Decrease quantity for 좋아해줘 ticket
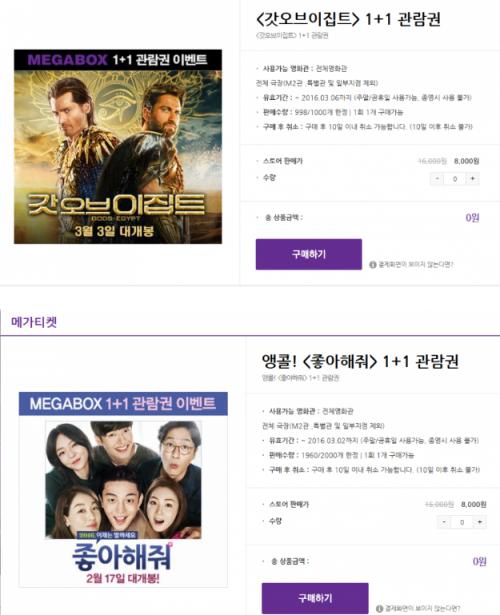 point(444,522)
